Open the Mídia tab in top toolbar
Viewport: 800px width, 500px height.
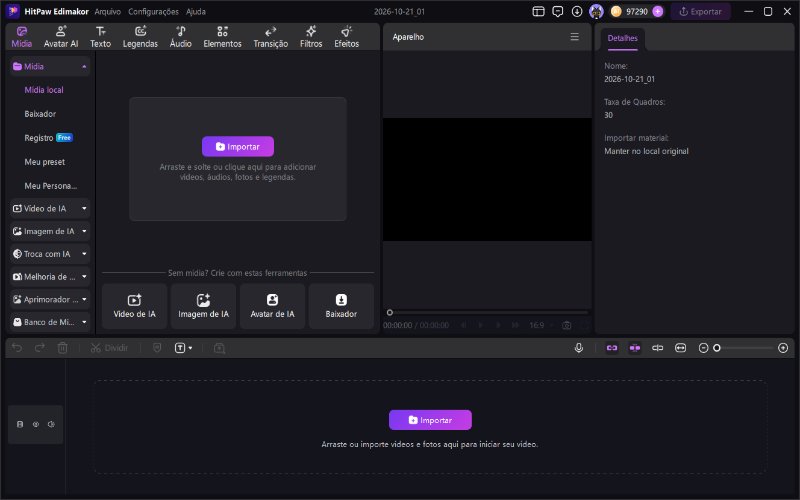[x=21, y=37]
